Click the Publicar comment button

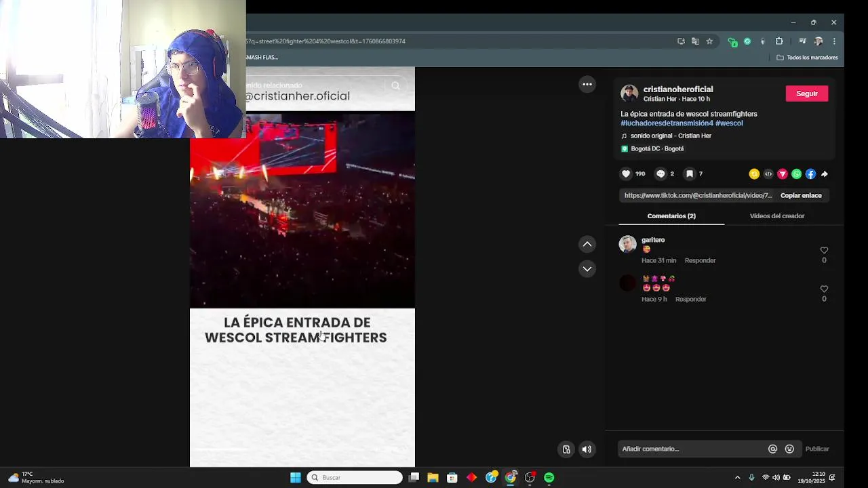point(817,449)
